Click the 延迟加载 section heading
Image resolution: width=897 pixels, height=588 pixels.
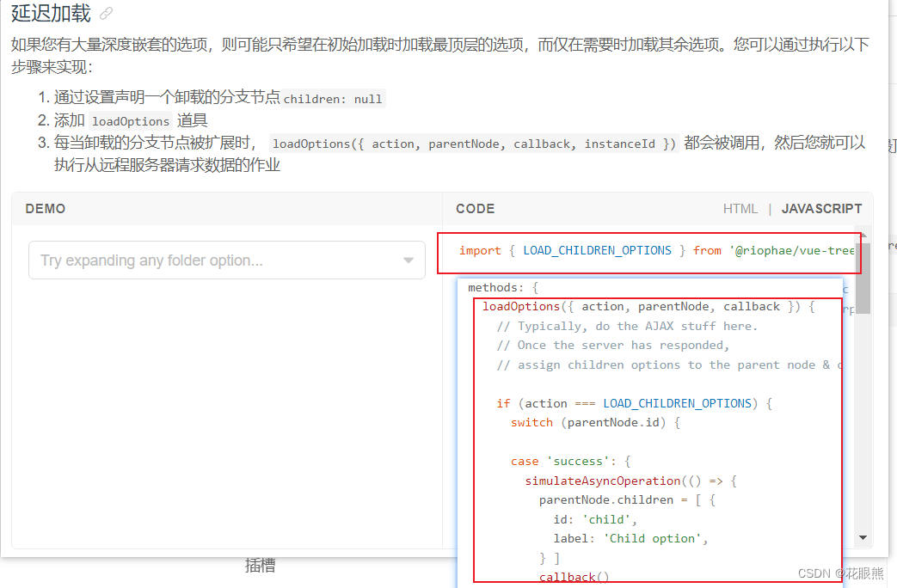click(x=51, y=13)
